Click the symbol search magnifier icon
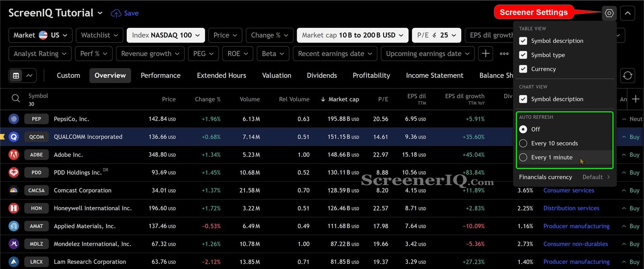The image size is (644, 269). click(15, 99)
